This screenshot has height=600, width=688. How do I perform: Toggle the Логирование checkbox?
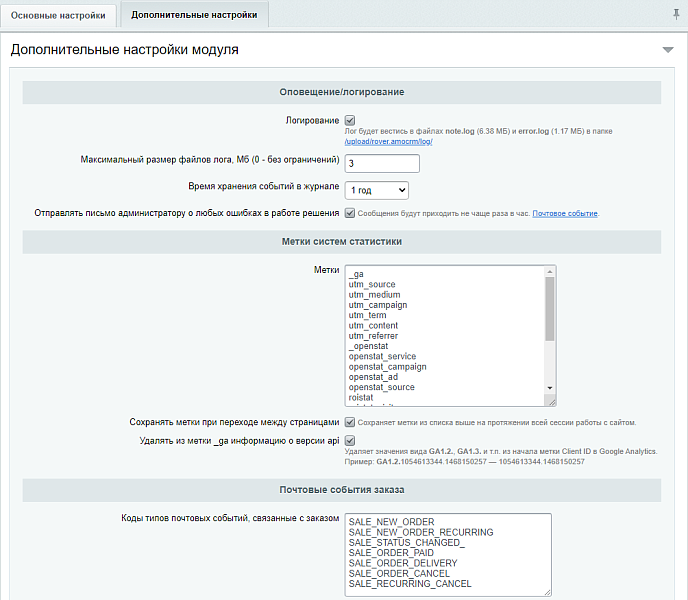tap(350, 120)
